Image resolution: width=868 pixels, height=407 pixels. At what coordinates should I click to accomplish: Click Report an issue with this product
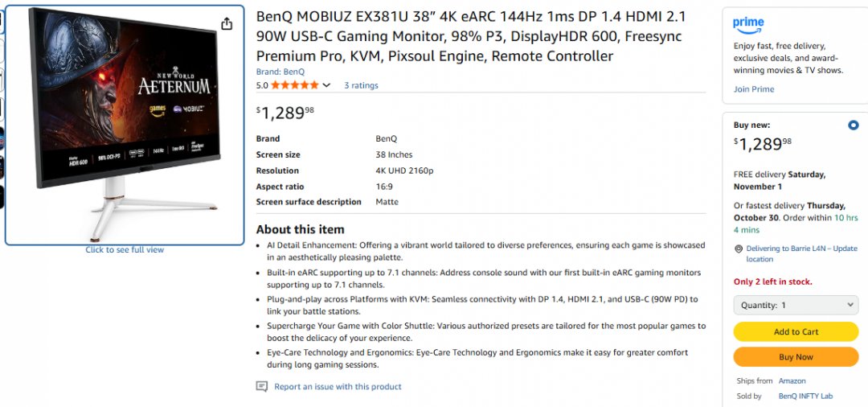pos(338,387)
